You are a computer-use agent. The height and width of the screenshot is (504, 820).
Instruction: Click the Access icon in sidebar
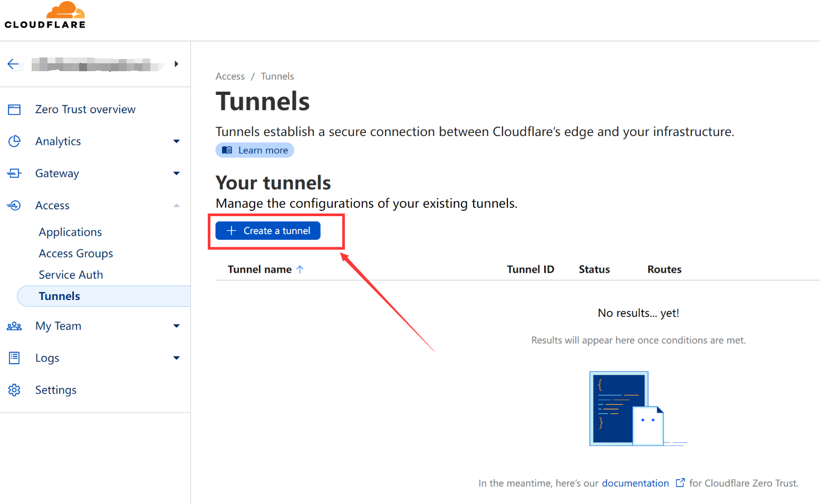pyautogui.click(x=14, y=206)
